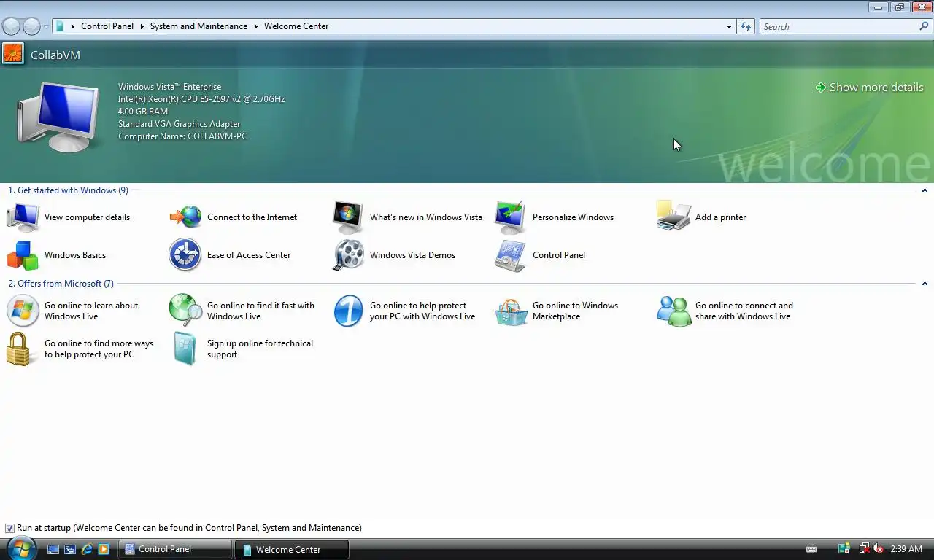Click the Back navigation button
Viewport: 934px width, 560px height.
click(x=11, y=26)
